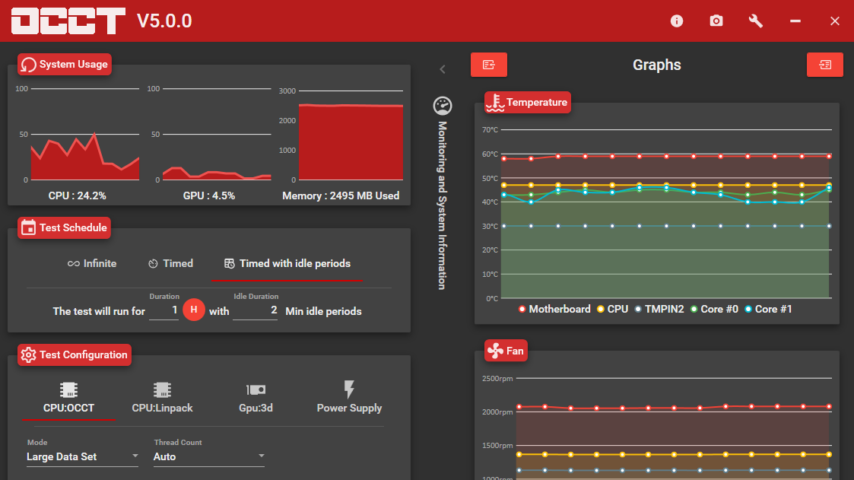Select the Infinite schedule tab
This screenshot has height=480, width=854.
tap(92, 264)
